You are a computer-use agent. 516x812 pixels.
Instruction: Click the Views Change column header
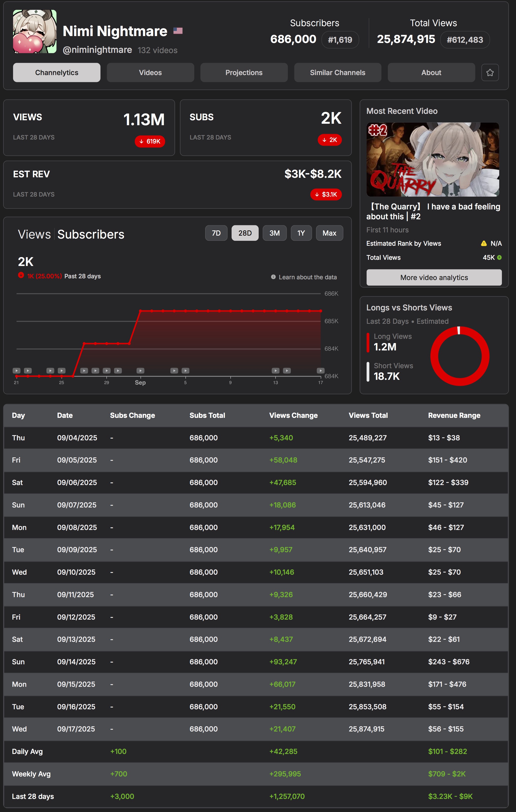pyautogui.click(x=294, y=415)
